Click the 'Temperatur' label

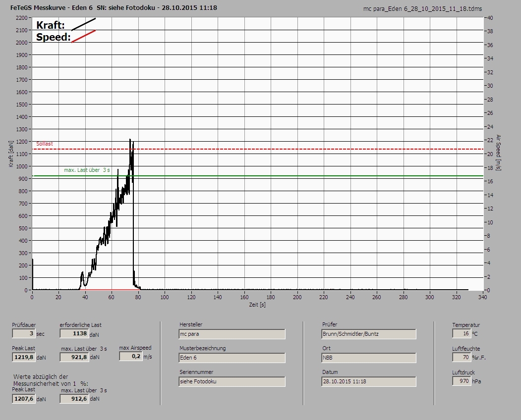click(x=466, y=325)
